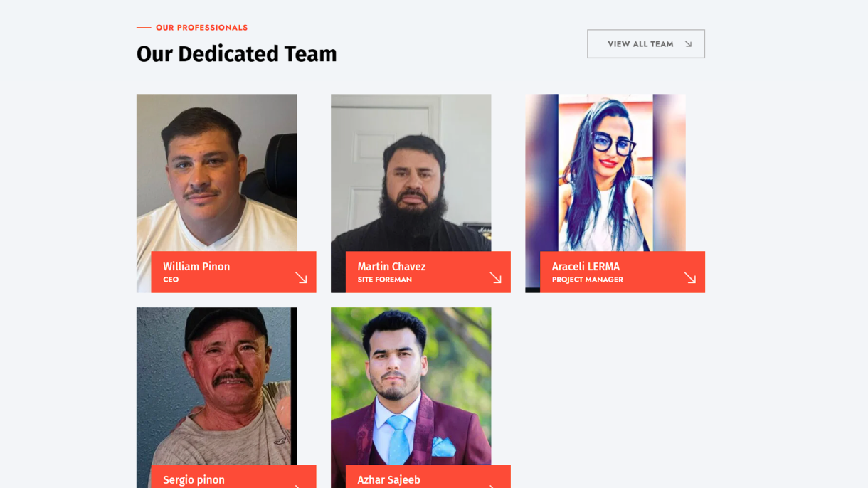Select Azhar Sajeeb's name label
The width and height of the screenshot is (868, 488).
[x=388, y=480]
